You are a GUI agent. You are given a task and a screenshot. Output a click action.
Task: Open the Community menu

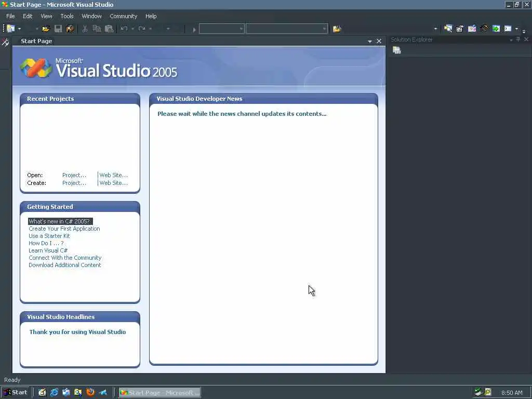pos(124,16)
